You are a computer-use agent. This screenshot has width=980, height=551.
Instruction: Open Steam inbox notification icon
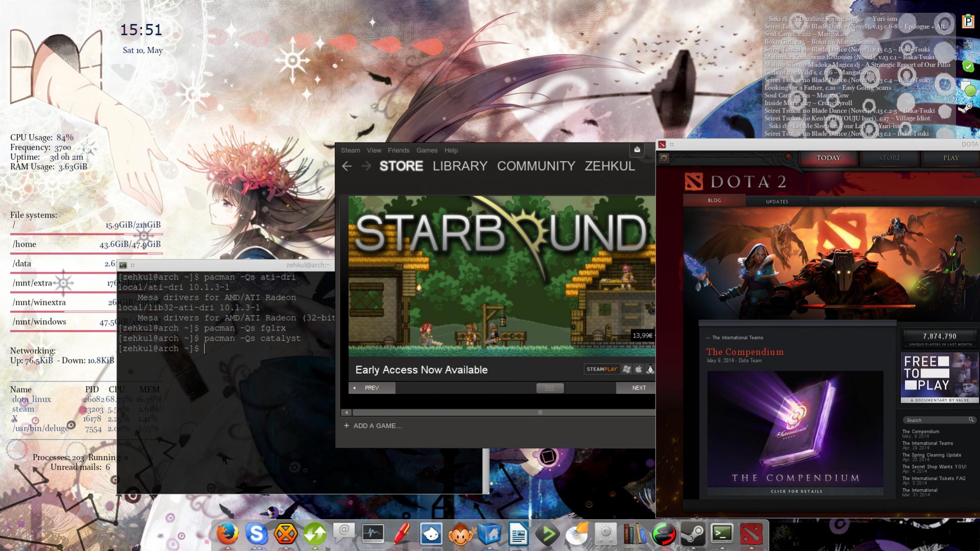[637, 150]
